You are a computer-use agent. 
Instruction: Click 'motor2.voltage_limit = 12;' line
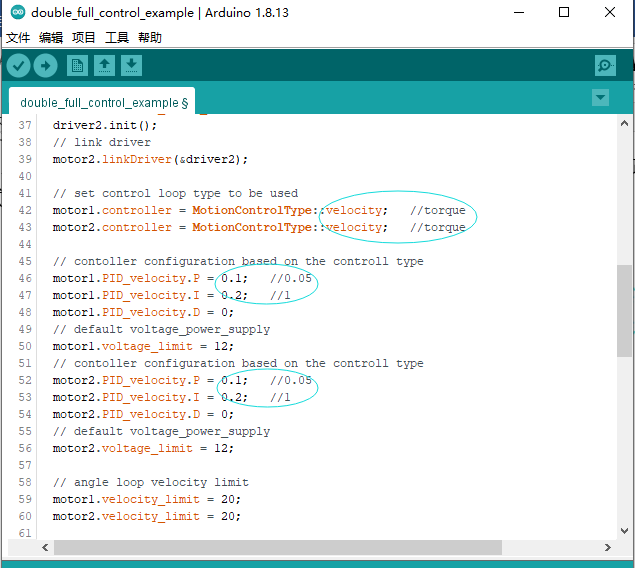point(143,448)
